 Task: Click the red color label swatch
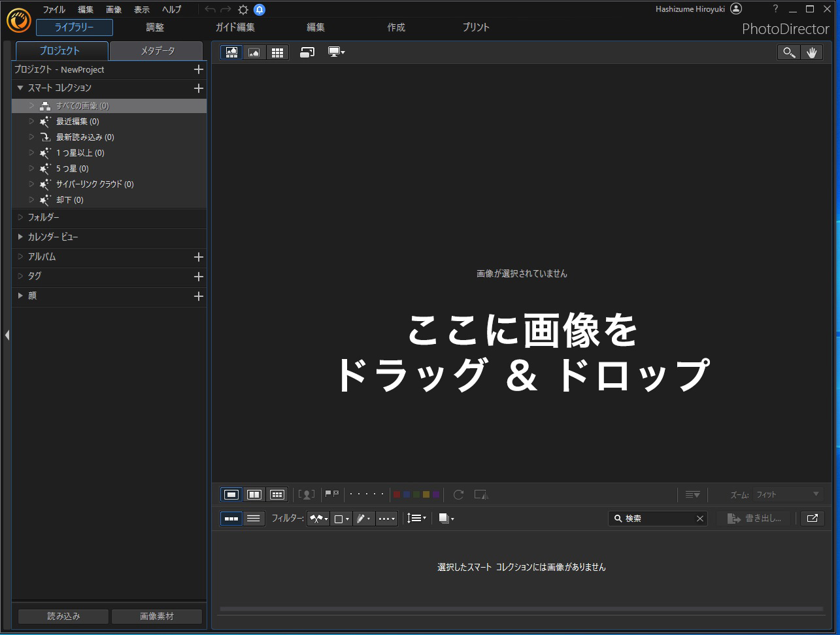pyautogui.click(x=397, y=494)
